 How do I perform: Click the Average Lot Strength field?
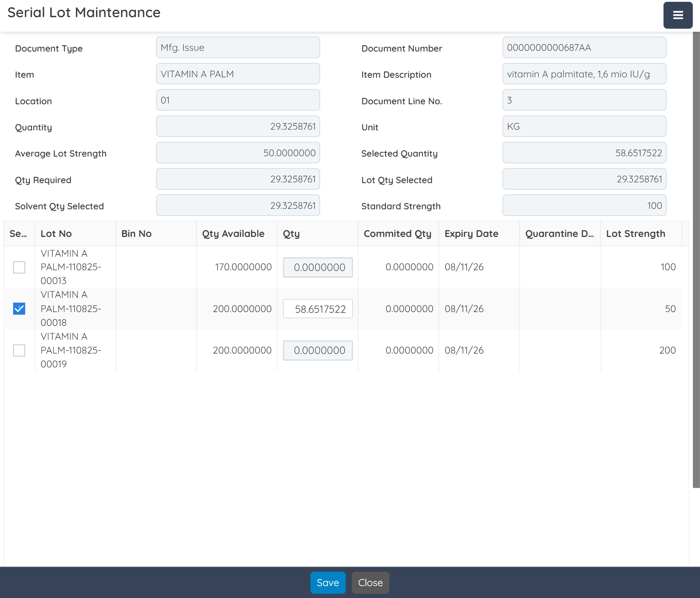pyautogui.click(x=238, y=152)
